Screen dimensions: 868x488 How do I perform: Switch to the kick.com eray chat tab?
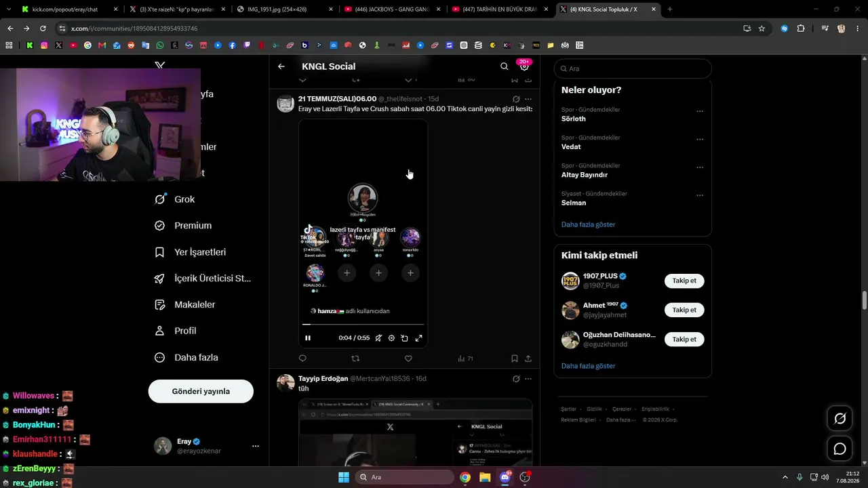[68, 9]
